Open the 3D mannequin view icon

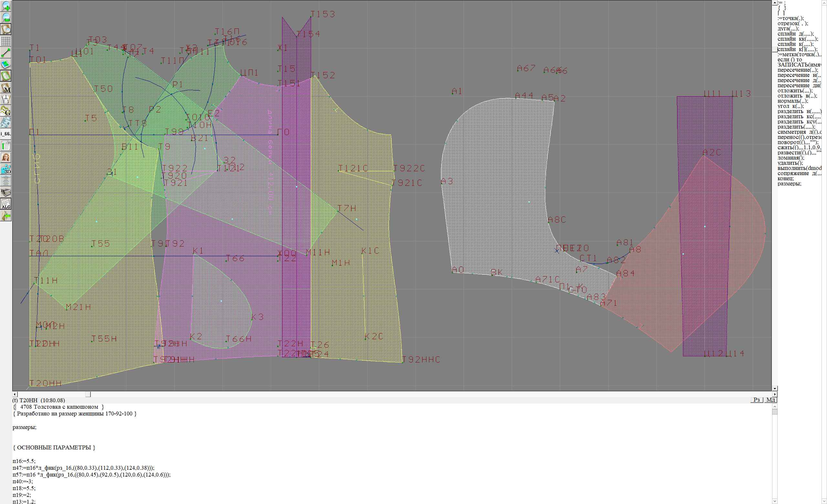click(6, 169)
